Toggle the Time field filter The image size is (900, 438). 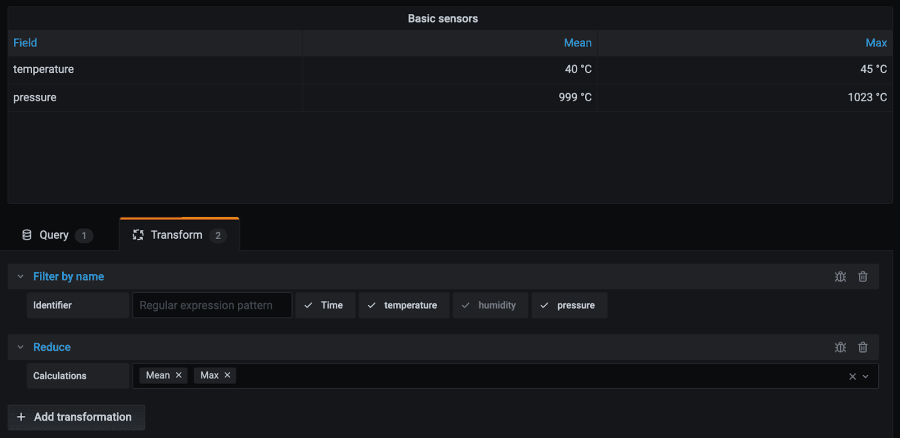click(x=325, y=305)
